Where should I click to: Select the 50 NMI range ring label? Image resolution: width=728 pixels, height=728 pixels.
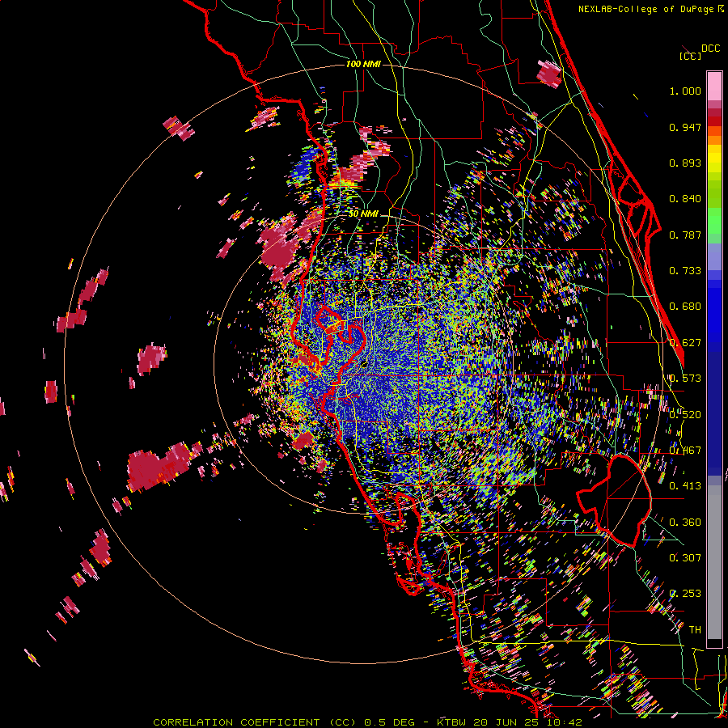click(x=363, y=214)
